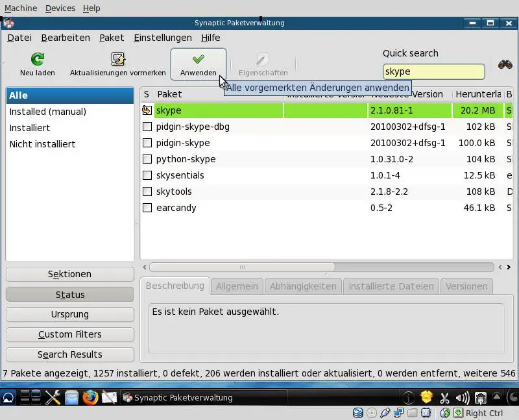519x420 pixels.
Task: Mark the pidgin-skype-dbg package checkbox
Action: coord(147,127)
